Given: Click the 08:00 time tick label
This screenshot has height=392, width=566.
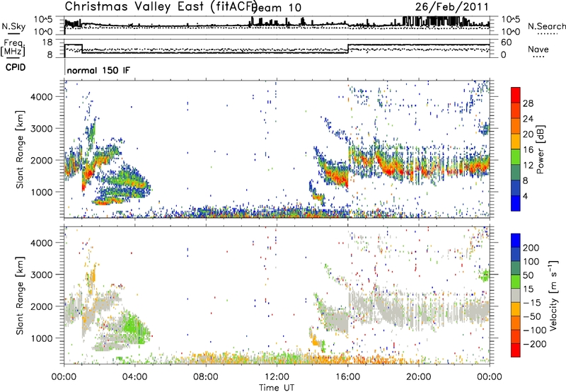Looking at the screenshot, I should tap(206, 377).
